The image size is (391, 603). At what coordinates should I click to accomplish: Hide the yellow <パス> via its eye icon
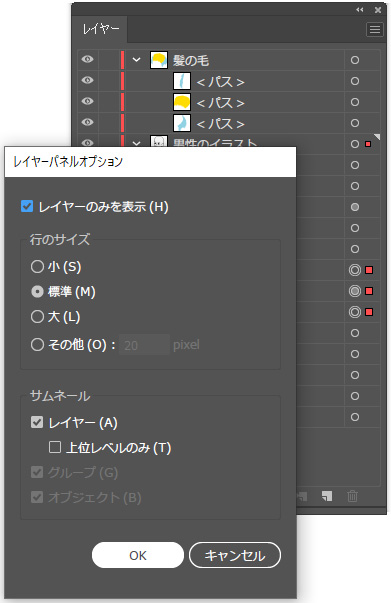click(88, 101)
